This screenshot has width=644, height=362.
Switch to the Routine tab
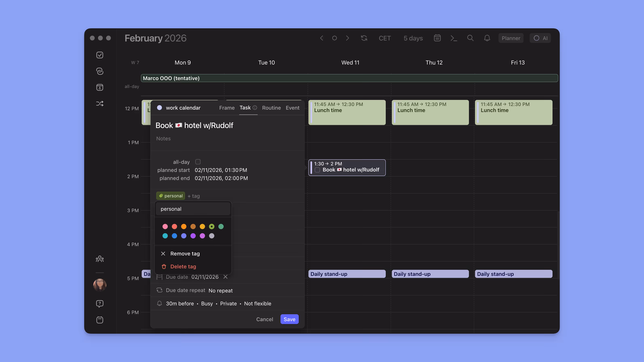point(271,108)
